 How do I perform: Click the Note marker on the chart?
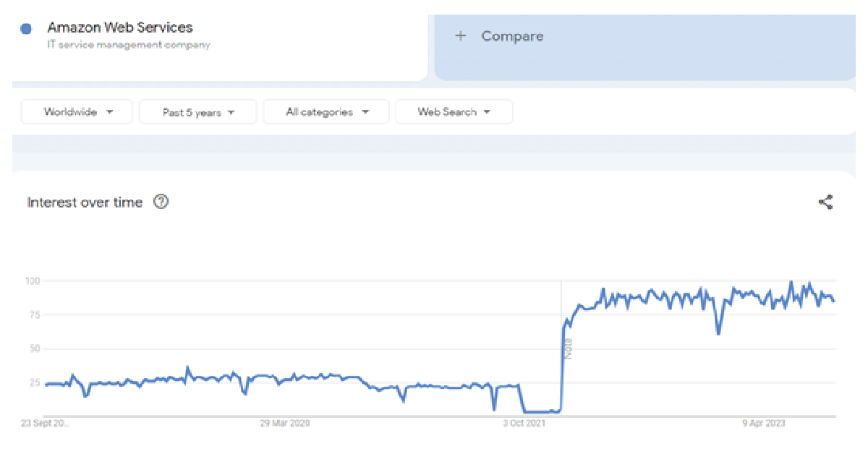[x=568, y=349]
